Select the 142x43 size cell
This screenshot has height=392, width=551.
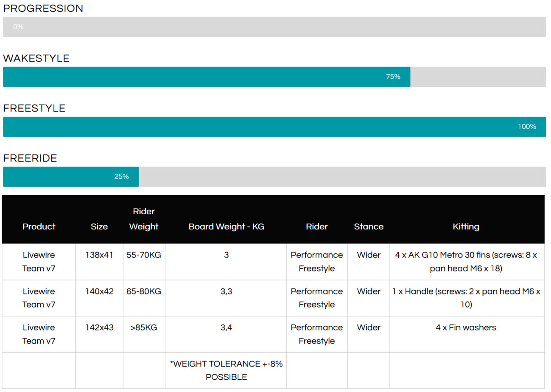coord(99,328)
